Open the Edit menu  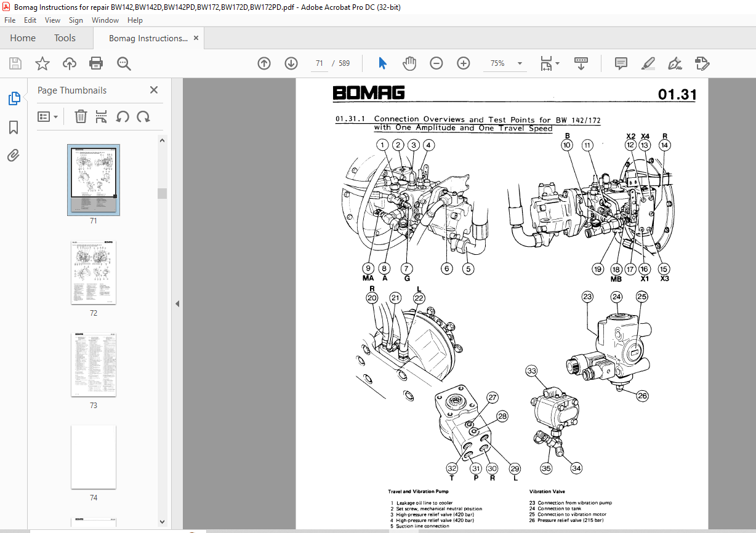30,20
